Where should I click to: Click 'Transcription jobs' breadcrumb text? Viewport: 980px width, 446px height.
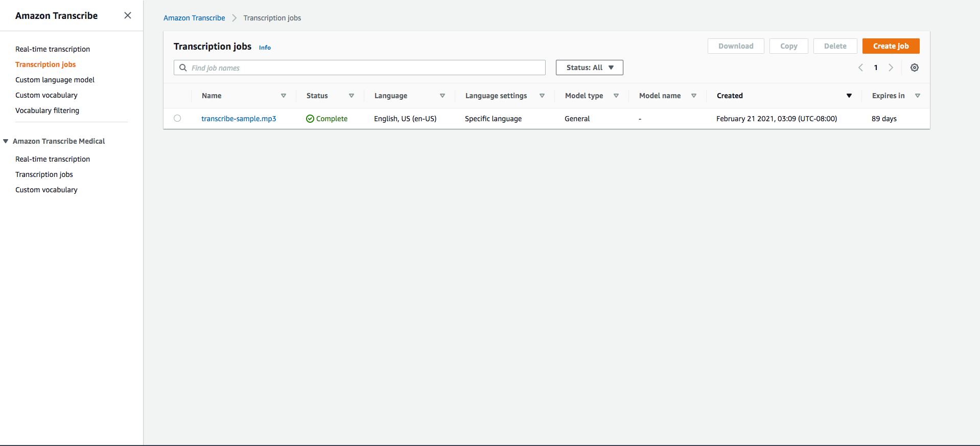[x=272, y=18]
